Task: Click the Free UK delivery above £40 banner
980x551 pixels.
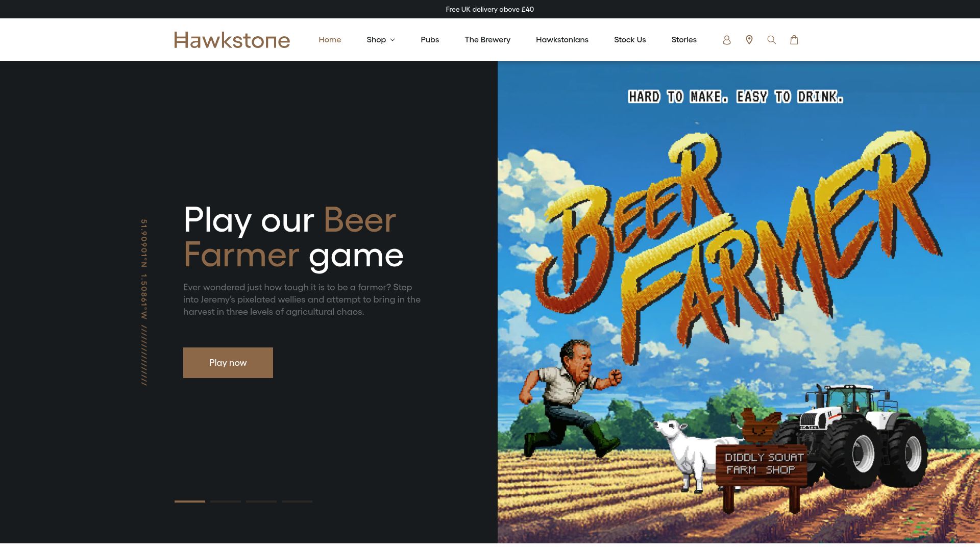Action: pyautogui.click(x=490, y=9)
